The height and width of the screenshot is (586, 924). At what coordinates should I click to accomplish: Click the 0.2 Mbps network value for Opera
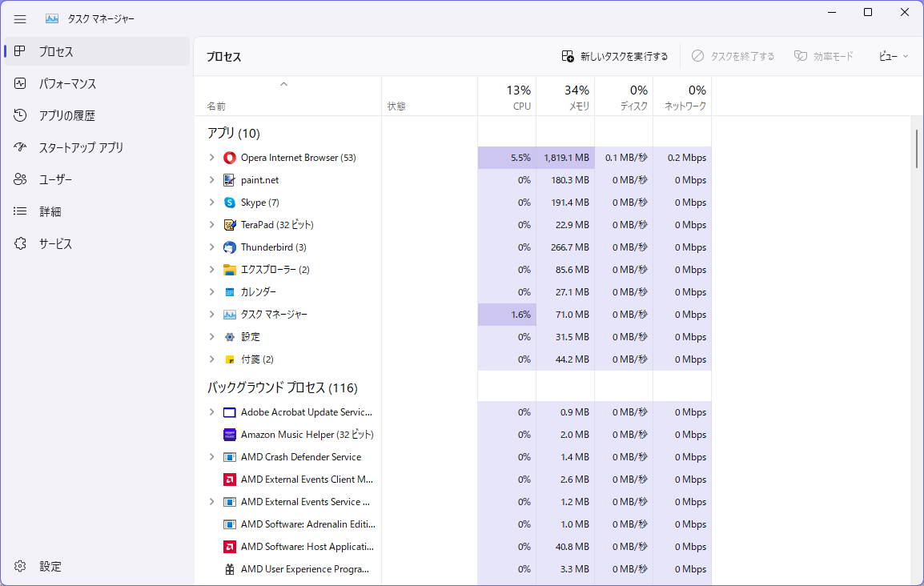[x=686, y=157]
